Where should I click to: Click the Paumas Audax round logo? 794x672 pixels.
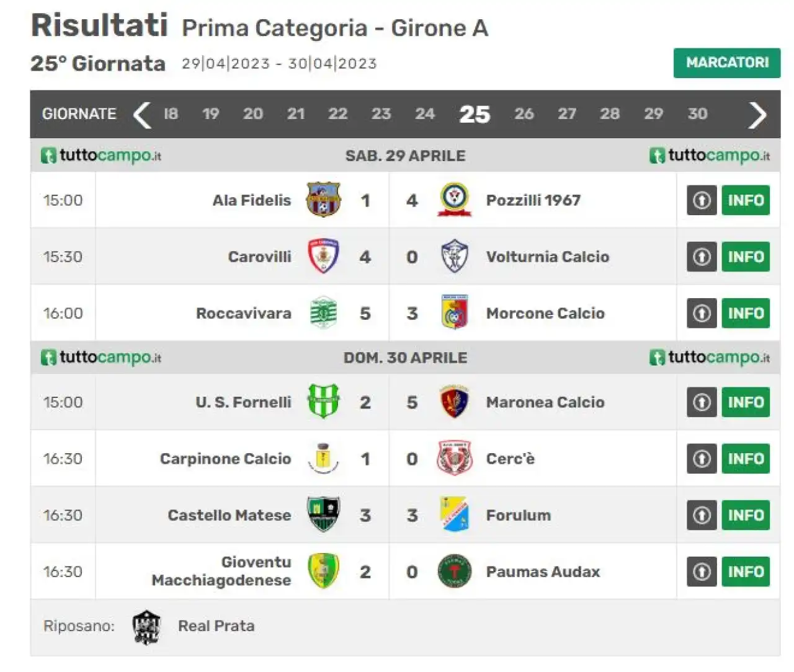455,571
